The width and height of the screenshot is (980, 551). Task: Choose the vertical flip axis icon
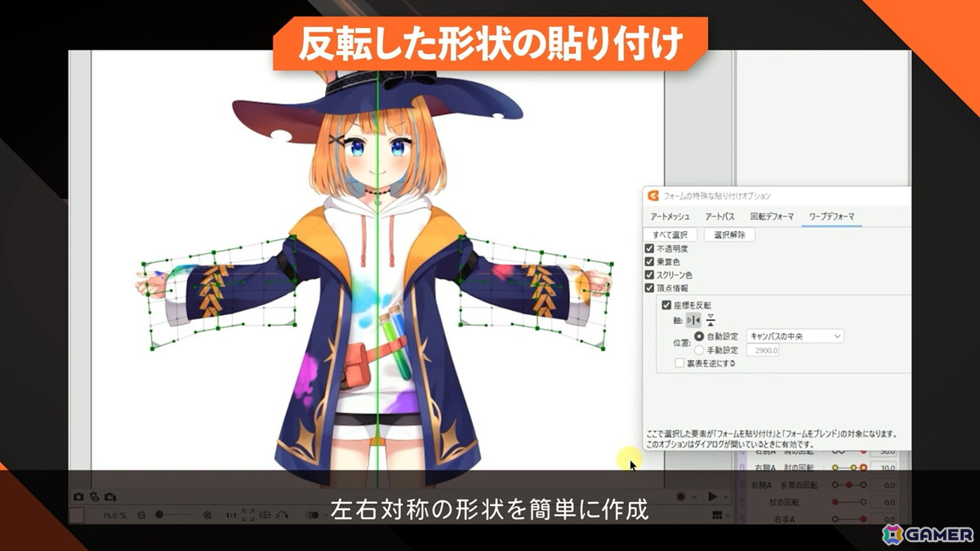pos(710,320)
